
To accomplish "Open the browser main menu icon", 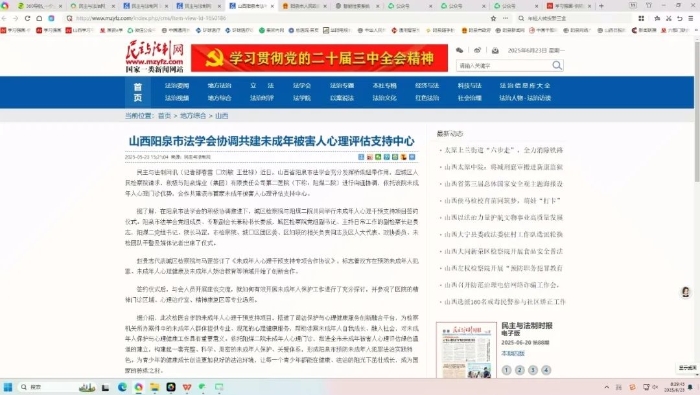I will [691, 18].
